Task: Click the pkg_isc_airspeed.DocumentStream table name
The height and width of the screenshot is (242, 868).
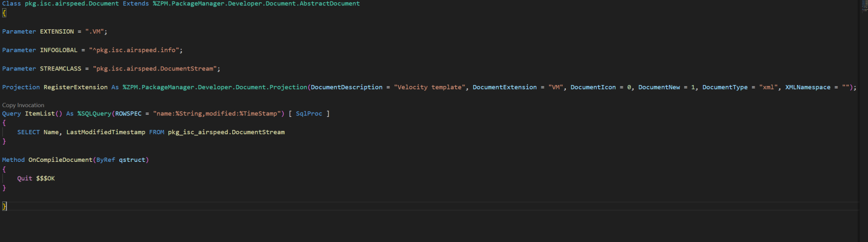Action: pos(226,132)
